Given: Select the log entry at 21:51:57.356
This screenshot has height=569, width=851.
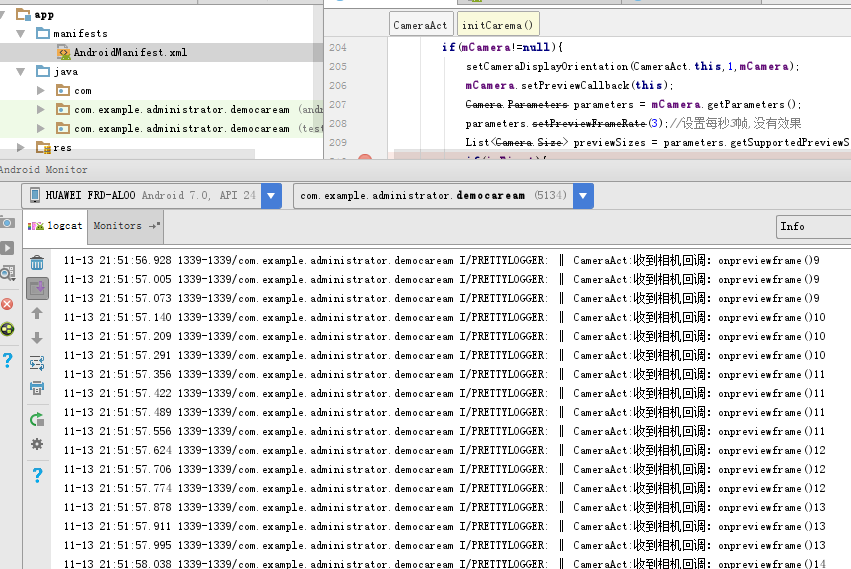Looking at the screenshot, I should [444, 375].
